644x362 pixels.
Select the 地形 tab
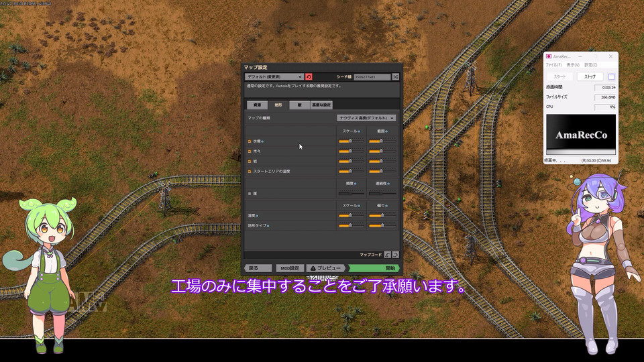tap(278, 105)
